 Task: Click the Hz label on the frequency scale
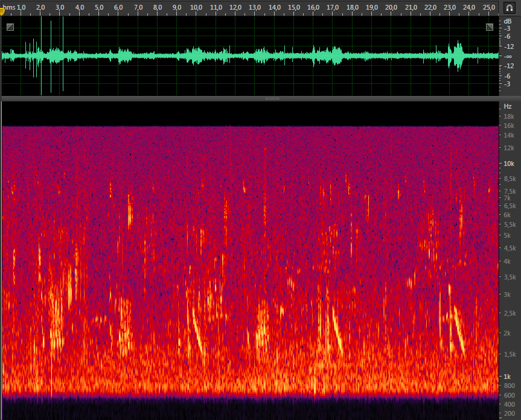pyautogui.click(x=507, y=106)
